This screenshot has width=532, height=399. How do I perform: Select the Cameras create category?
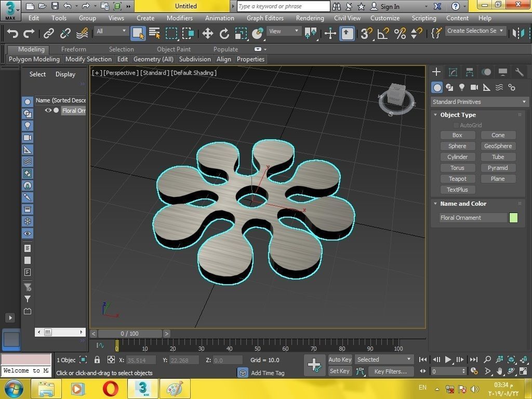[x=474, y=87]
